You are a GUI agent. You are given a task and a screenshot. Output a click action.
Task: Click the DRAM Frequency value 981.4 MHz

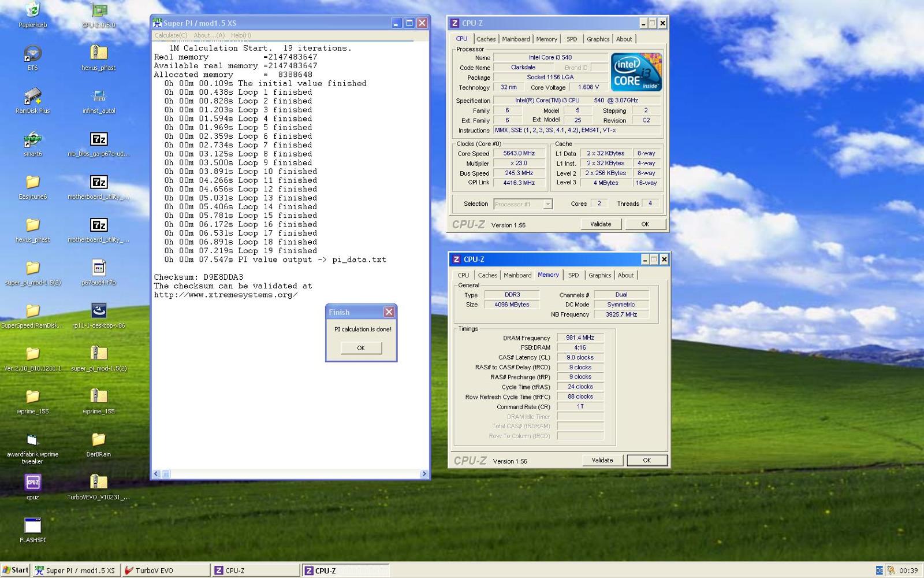coord(580,338)
